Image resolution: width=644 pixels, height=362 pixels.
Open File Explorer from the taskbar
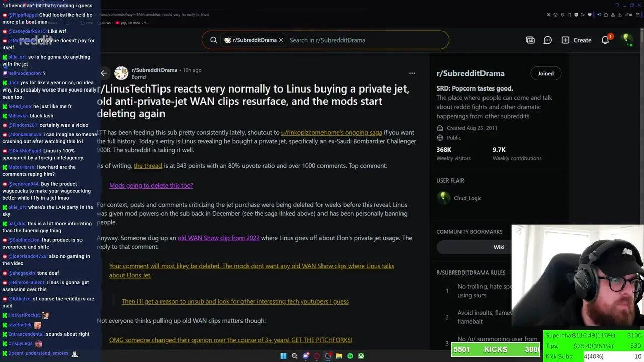point(339,356)
